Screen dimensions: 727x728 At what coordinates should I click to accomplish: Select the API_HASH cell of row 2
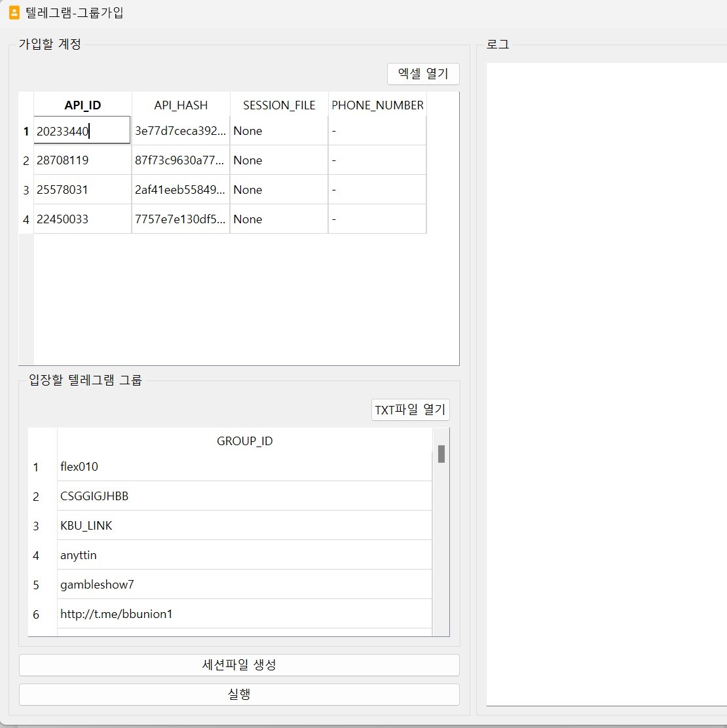180,160
